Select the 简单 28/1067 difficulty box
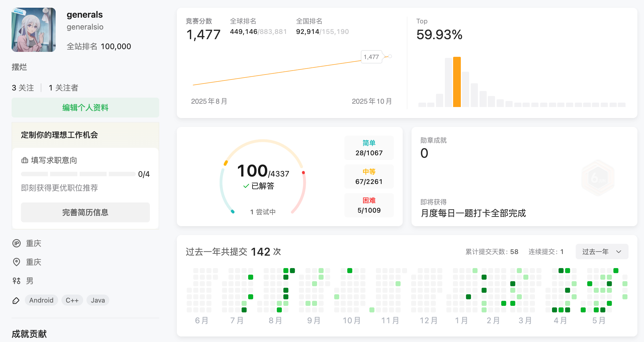 (x=369, y=148)
